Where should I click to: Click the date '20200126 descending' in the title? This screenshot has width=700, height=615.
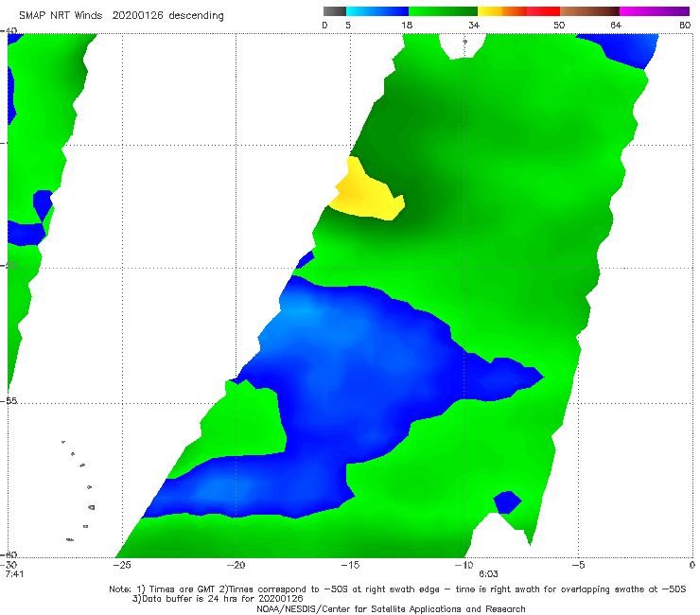coord(167,16)
